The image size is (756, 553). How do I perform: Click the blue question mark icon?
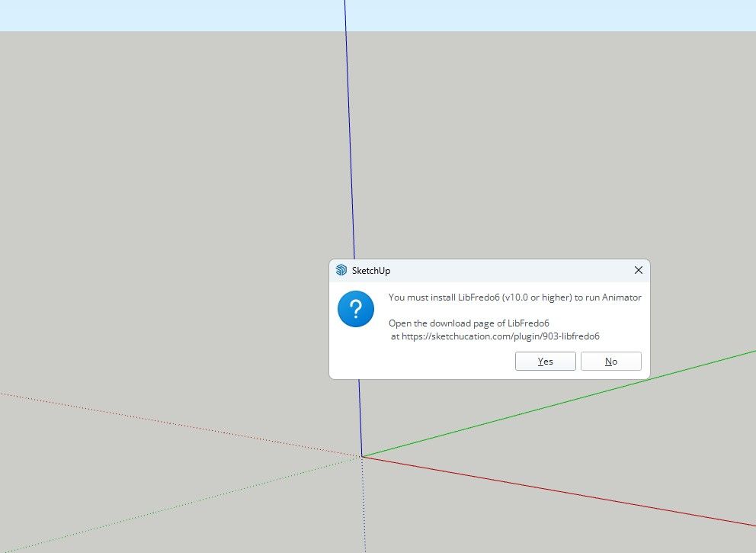pos(356,309)
